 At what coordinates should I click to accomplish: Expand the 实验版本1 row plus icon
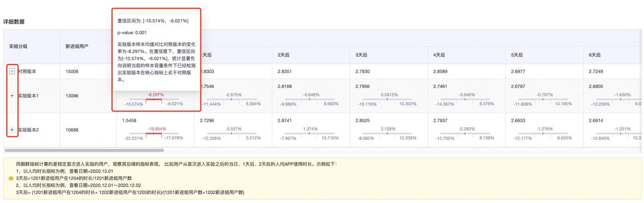click(x=12, y=96)
